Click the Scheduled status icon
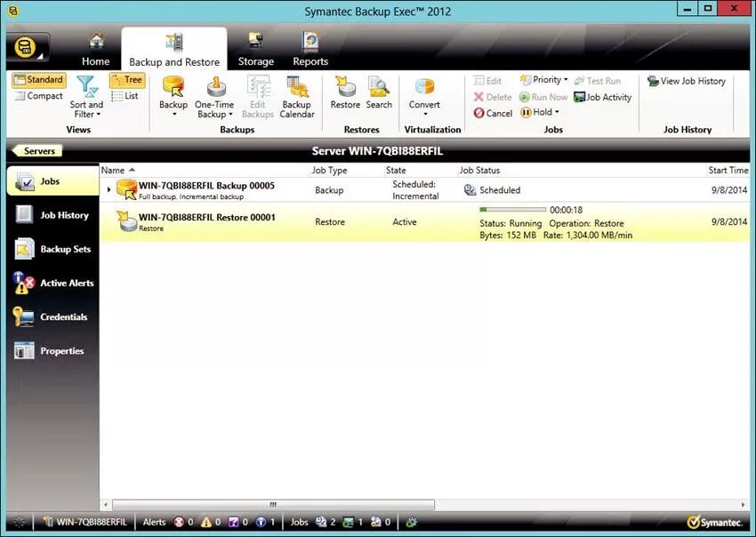This screenshot has width=756, height=537. coord(470,190)
